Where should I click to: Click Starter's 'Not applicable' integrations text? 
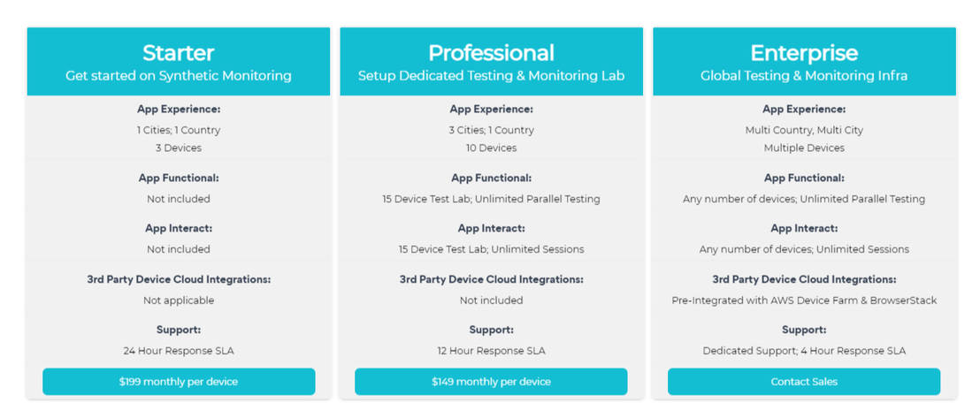pyautogui.click(x=179, y=300)
